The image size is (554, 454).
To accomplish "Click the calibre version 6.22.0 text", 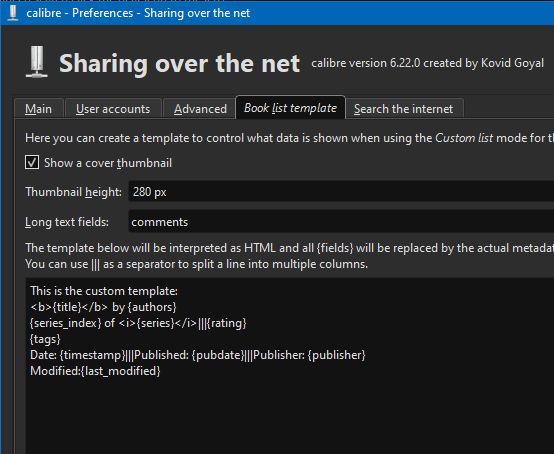I will click(427, 63).
